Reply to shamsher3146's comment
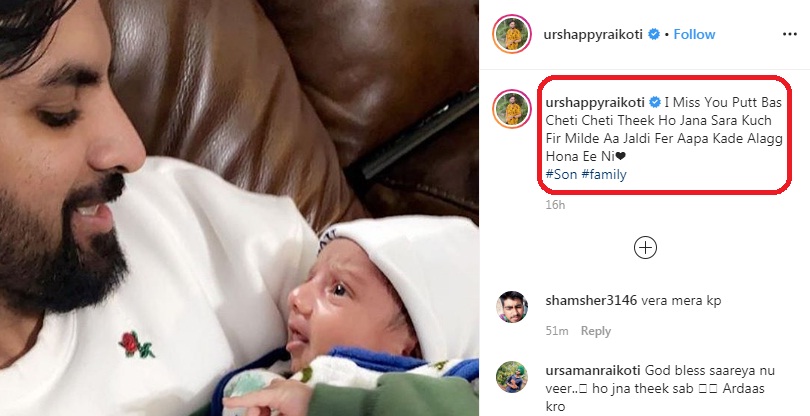The height and width of the screenshot is (416, 810). click(596, 331)
